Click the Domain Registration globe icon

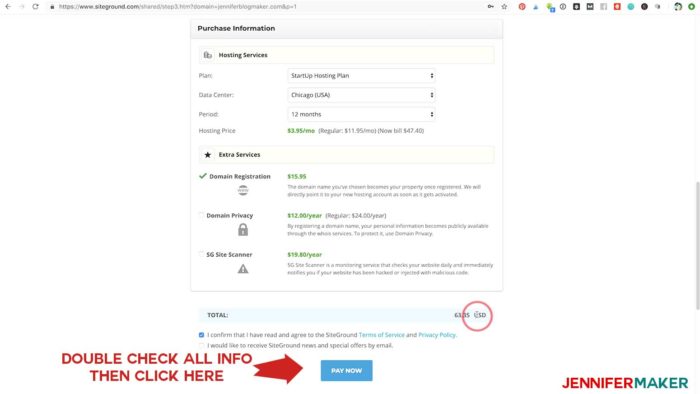pyautogui.click(x=243, y=191)
